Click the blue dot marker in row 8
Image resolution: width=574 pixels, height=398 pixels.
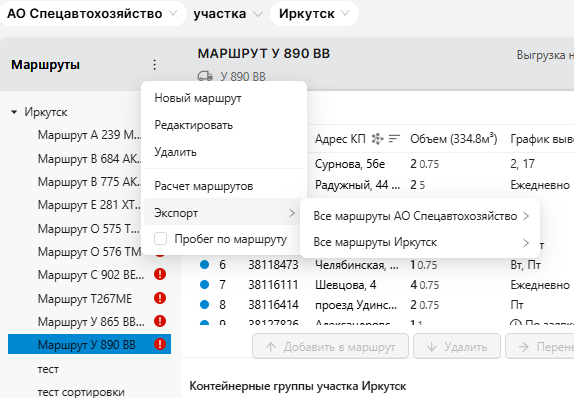point(205,304)
